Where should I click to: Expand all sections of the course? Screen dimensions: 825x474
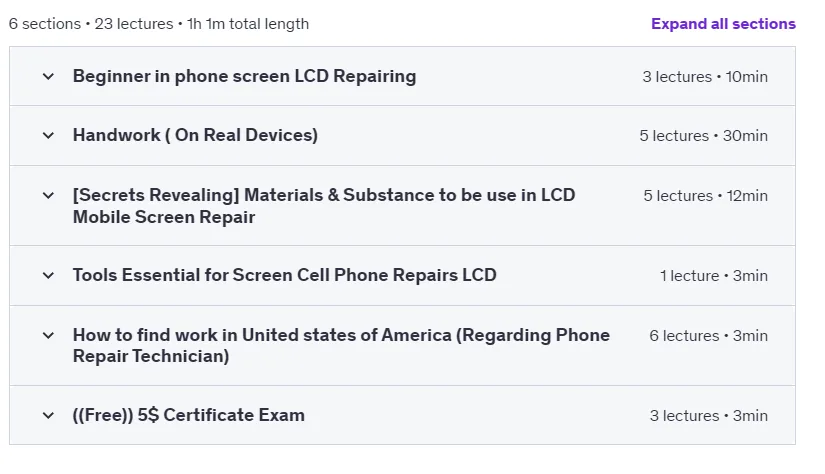(723, 24)
